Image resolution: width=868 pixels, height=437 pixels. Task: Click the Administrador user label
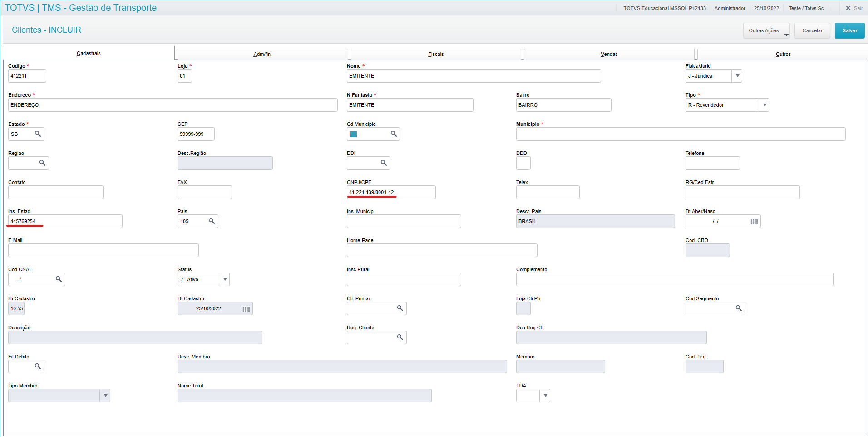pyautogui.click(x=730, y=8)
